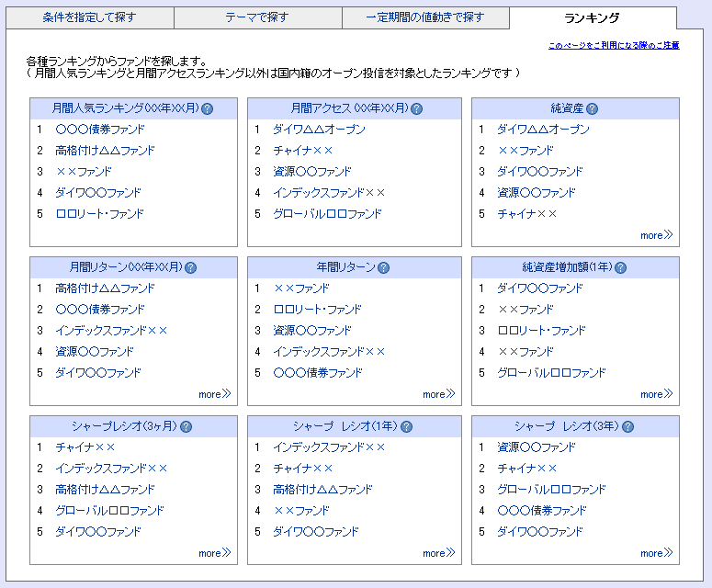Image resolution: width=712 pixels, height=588 pixels.
Task: Open rank 4 ××ファンド in シャープレシオ(1年)
Action: tap(301, 510)
